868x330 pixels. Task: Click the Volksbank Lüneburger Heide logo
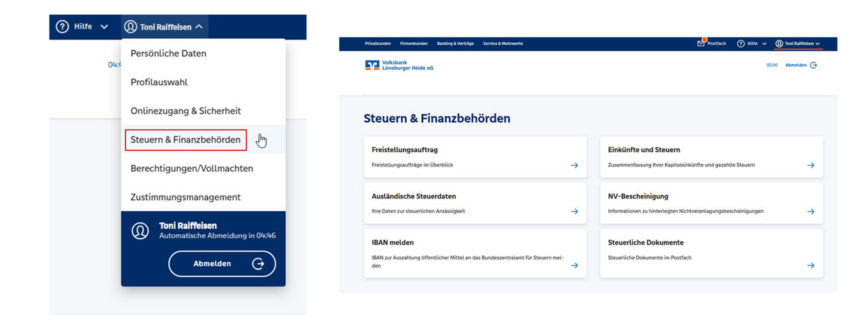click(x=399, y=65)
